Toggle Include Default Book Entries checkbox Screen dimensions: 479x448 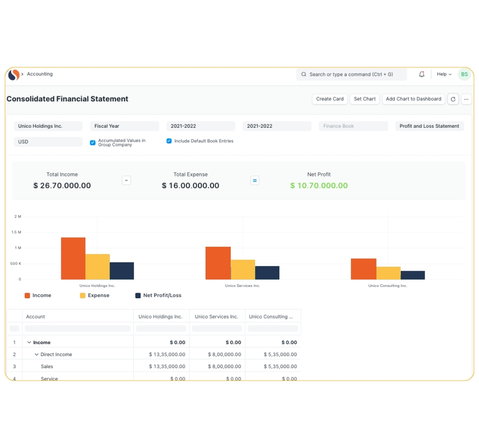click(169, 141)
